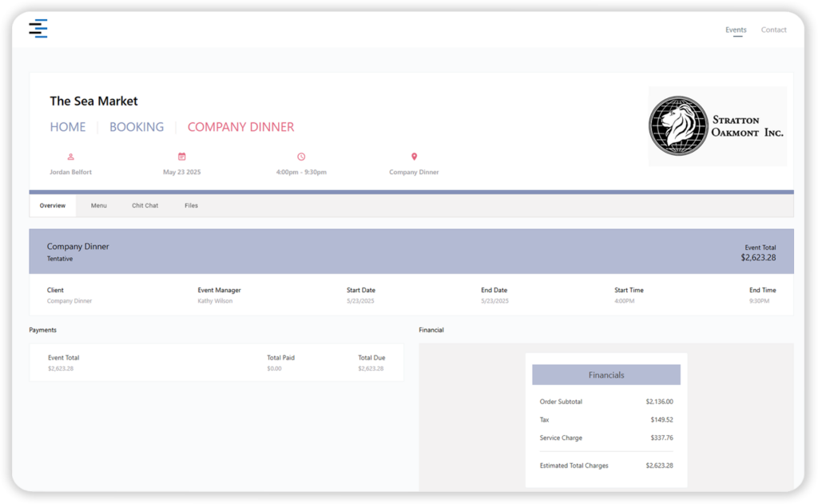This screenshot has height=504, width=818.
Task: Select the Overview tab
Action: click(x=53, y=205)
